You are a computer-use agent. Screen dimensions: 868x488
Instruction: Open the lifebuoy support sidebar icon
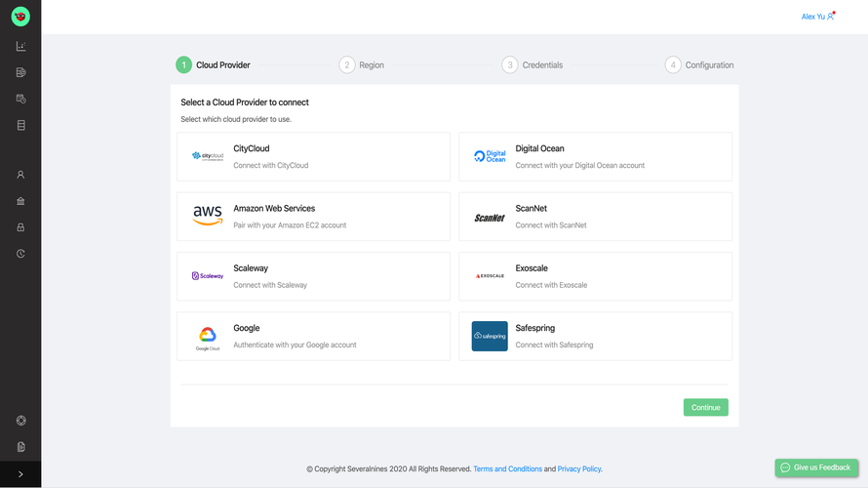click(20, 421)
